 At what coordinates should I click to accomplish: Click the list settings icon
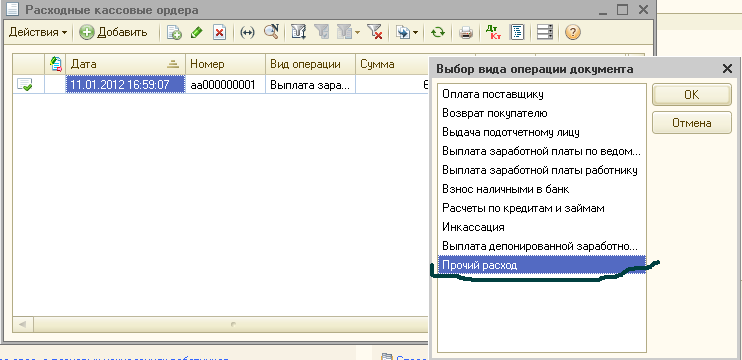tap(545, 33)
